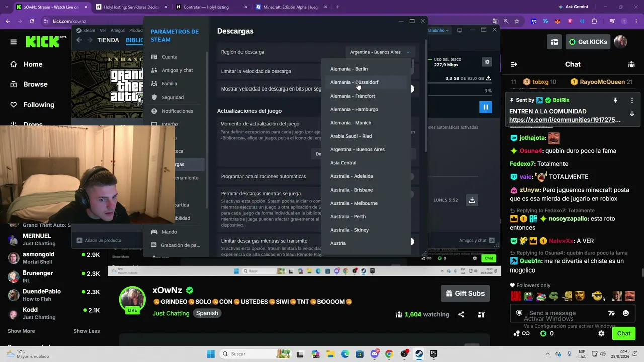Open the Chrome extensions puzzle icon
Viewport: 644px width, 362px height.
point(594,21)
